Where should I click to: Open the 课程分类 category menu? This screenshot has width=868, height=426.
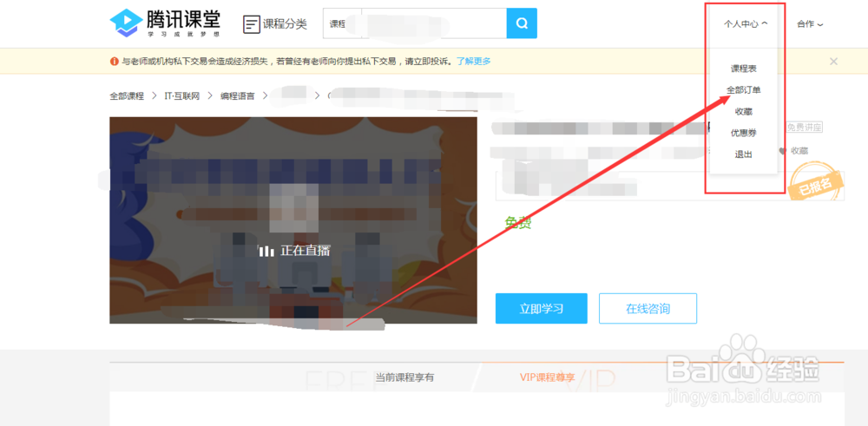[275, 24]
